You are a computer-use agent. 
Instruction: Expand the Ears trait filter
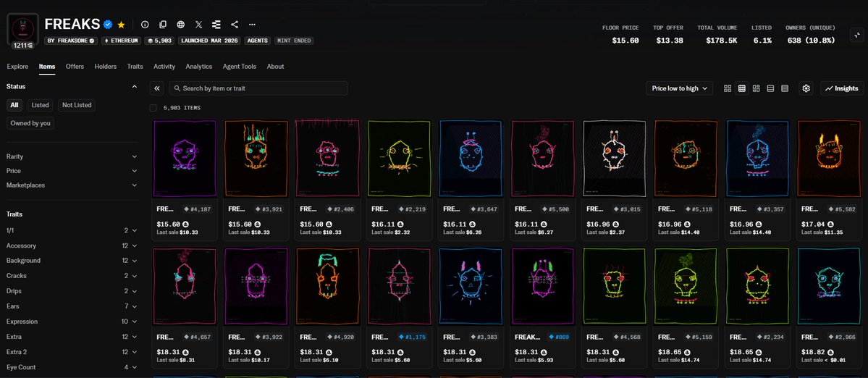pos(72,306)
